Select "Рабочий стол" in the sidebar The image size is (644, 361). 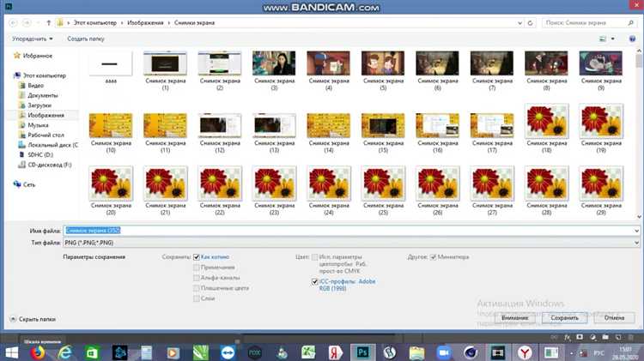pos(44,135)
